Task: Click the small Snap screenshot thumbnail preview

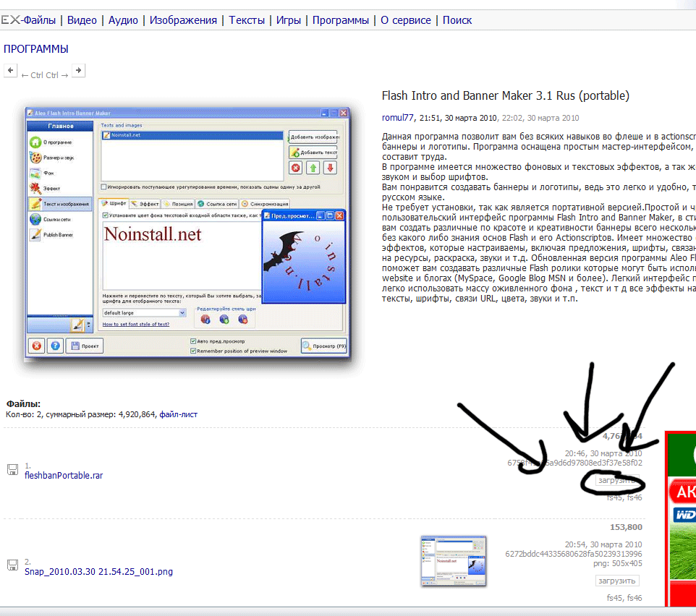Action: pyautogui.click(x=454, y=561)
